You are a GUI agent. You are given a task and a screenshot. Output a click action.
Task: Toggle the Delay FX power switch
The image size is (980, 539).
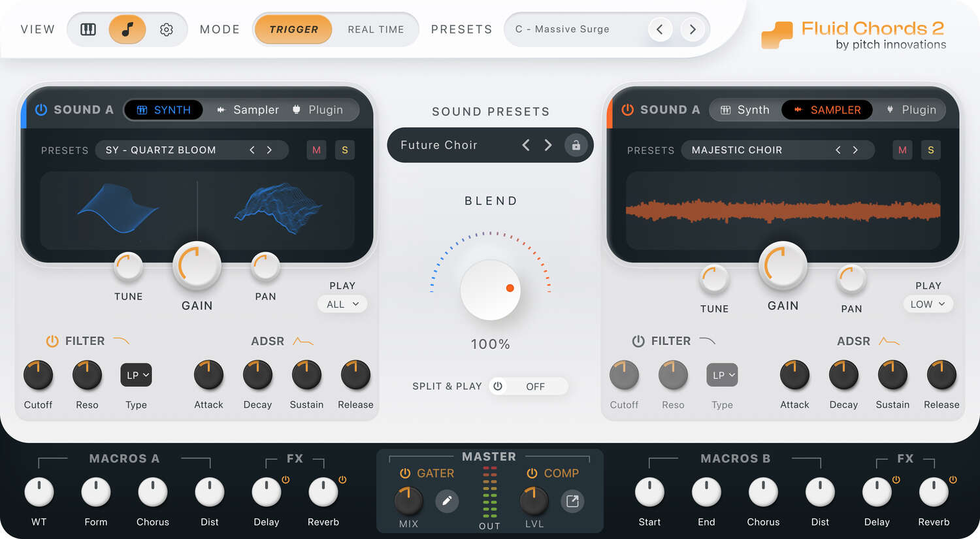click(286, 479)
